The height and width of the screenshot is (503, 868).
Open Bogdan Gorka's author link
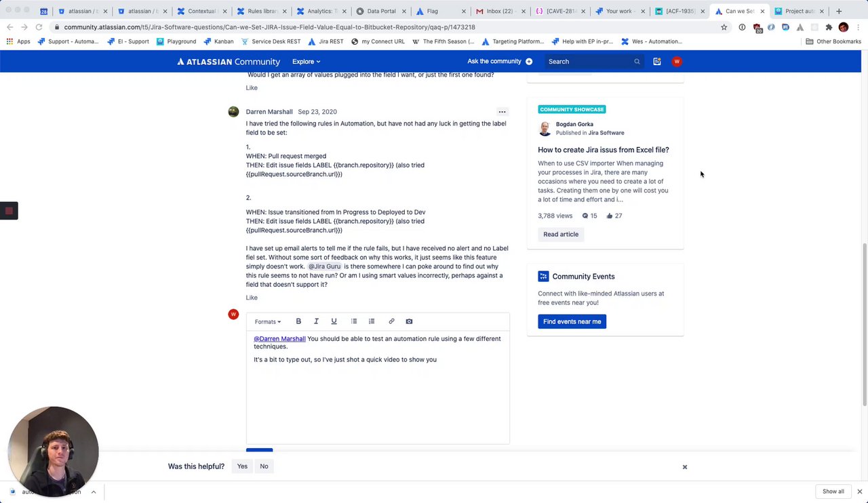click(x=574, y=125)
